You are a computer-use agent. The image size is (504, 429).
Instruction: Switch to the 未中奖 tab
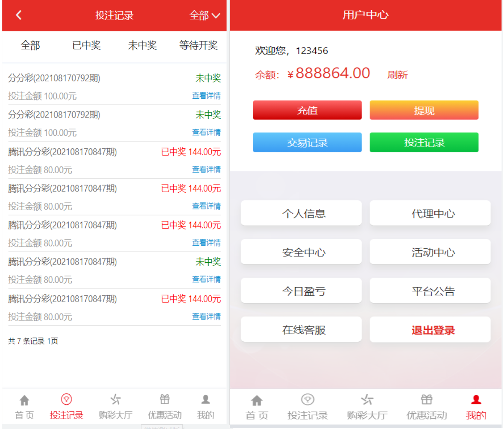coord(142,46)
